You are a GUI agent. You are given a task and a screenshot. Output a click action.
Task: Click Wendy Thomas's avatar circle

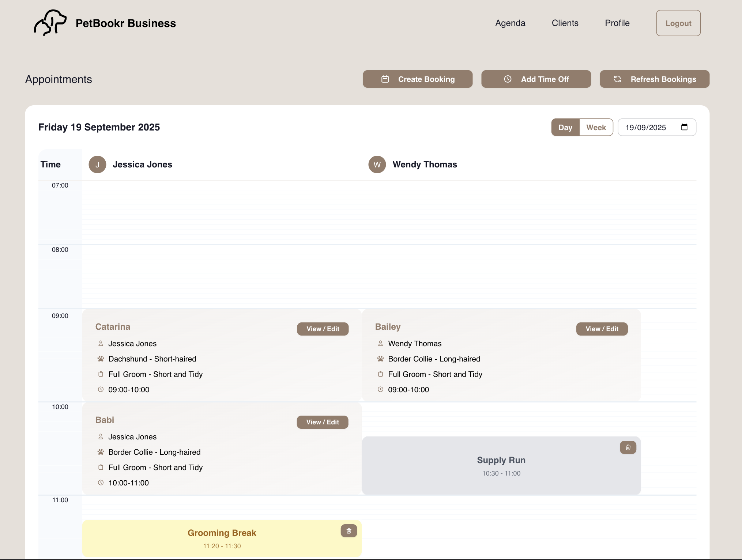coord(377,164)
